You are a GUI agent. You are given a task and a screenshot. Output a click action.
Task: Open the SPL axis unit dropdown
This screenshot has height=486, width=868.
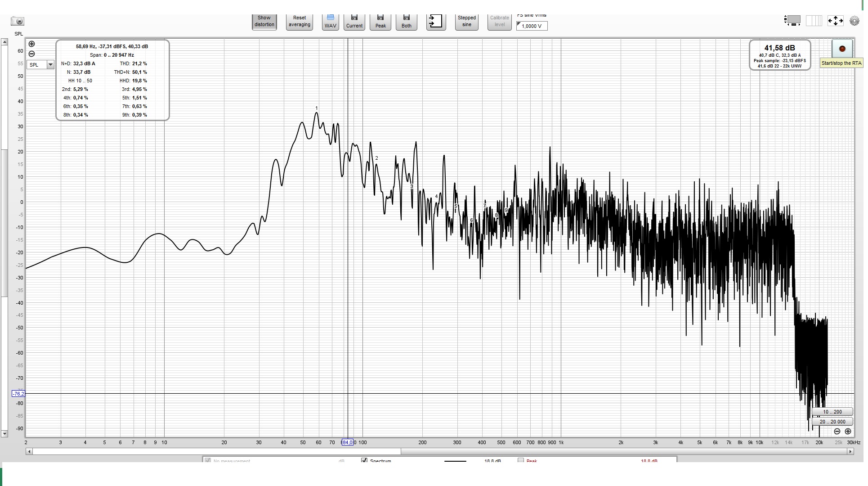coord(50,65)
